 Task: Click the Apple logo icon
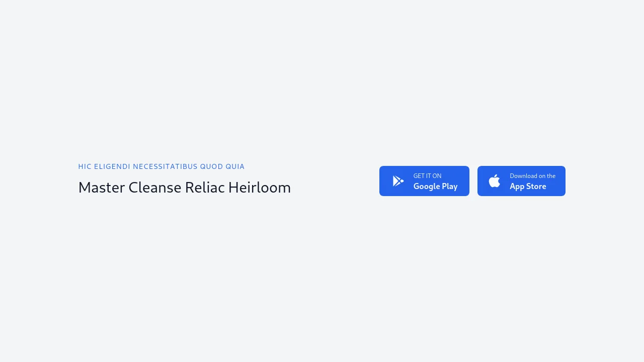pyautogui.click(x=495, y=181)
